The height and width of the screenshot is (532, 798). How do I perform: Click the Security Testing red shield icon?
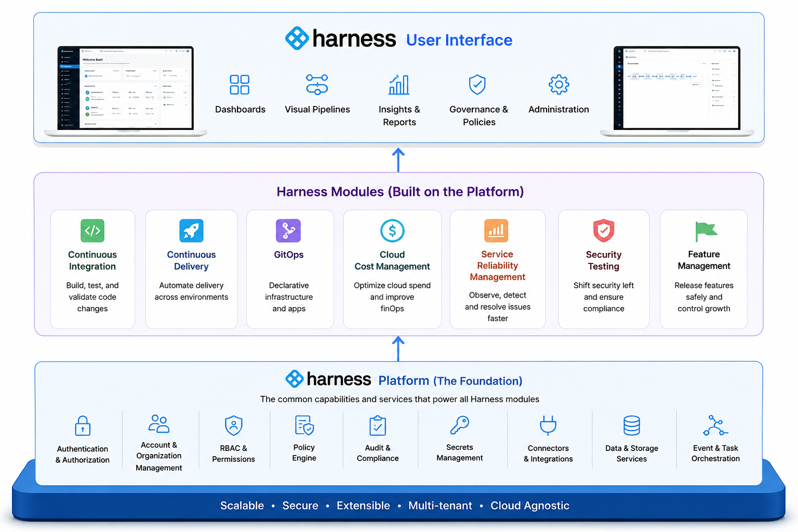pyautogui.click(x=604, y=231)
